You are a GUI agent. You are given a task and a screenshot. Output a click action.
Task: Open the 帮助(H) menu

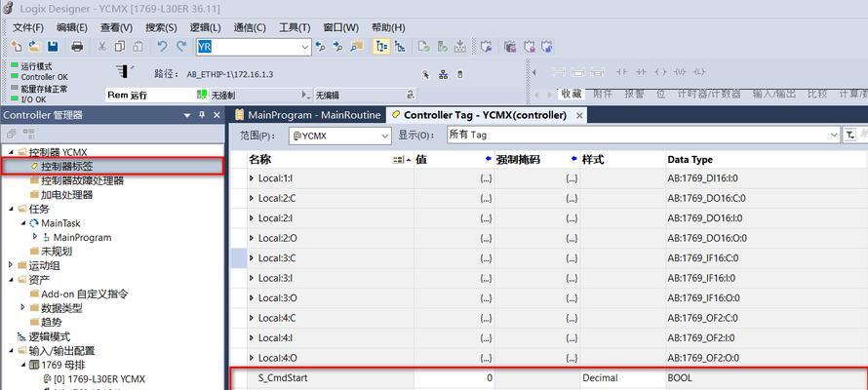[x=388, y=27]
